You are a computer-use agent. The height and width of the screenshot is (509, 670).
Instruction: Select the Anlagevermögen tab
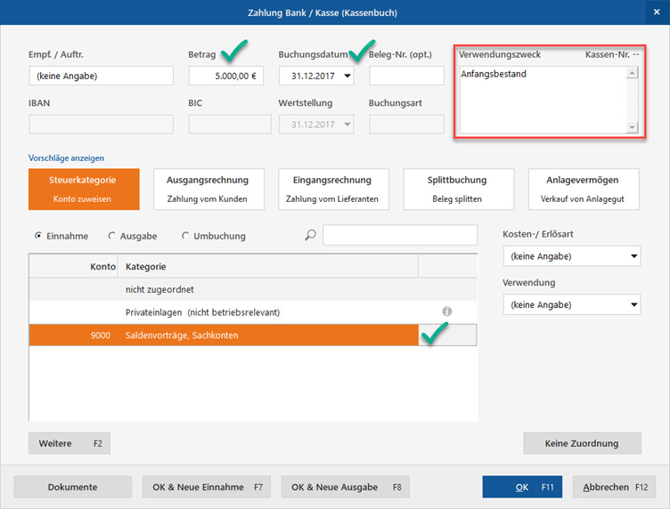click(x=584, y=189)
